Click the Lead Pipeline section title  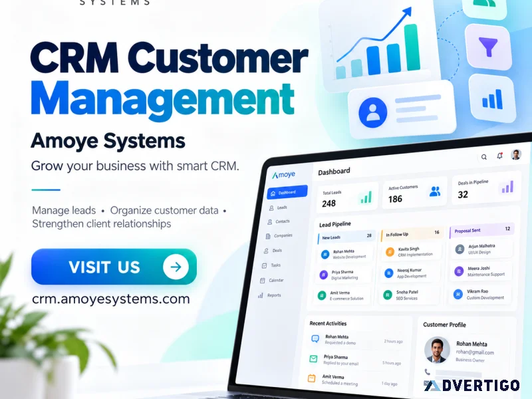tap(335, 224)
